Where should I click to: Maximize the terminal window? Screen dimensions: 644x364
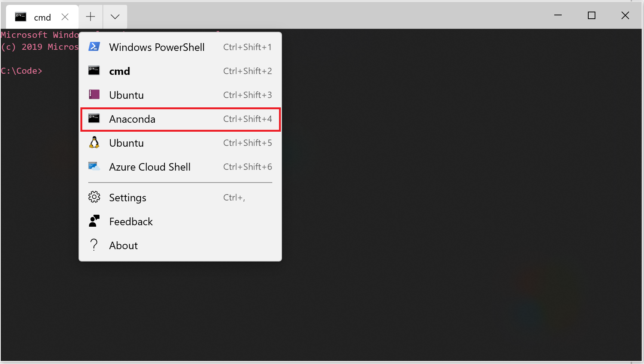click(592, 15)
